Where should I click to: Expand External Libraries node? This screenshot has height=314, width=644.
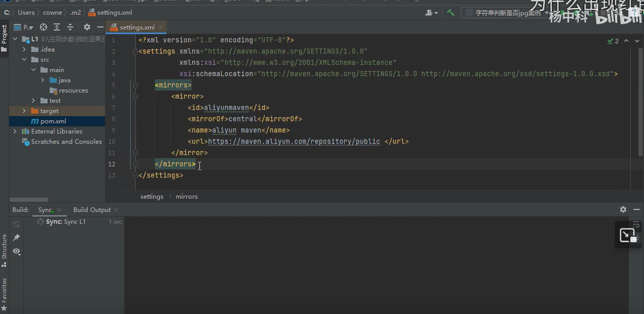(x=15, y=132)
